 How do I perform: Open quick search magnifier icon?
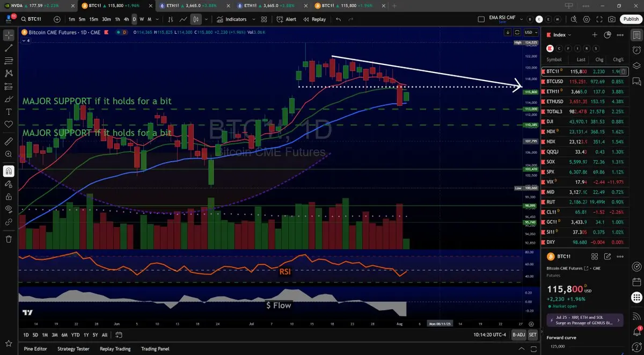(574, 19)
